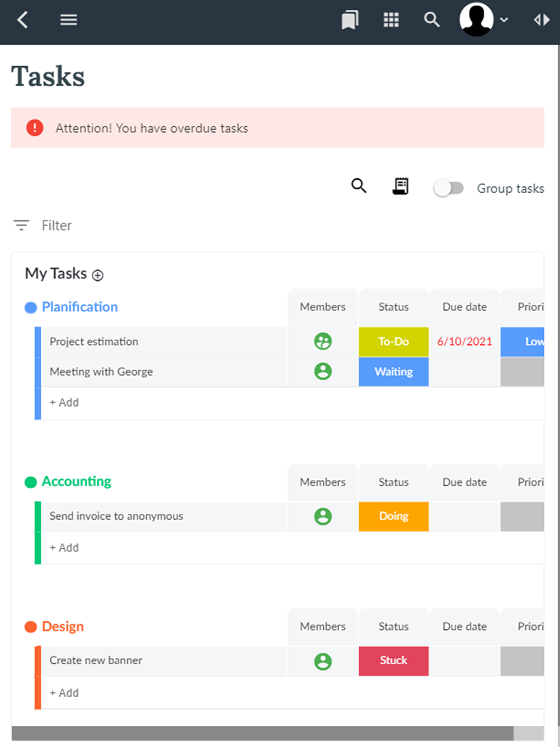This screenshot has height=747, width=560.
Task: Change the To-Do status of Project estimation
Action: tap(394, 342)
